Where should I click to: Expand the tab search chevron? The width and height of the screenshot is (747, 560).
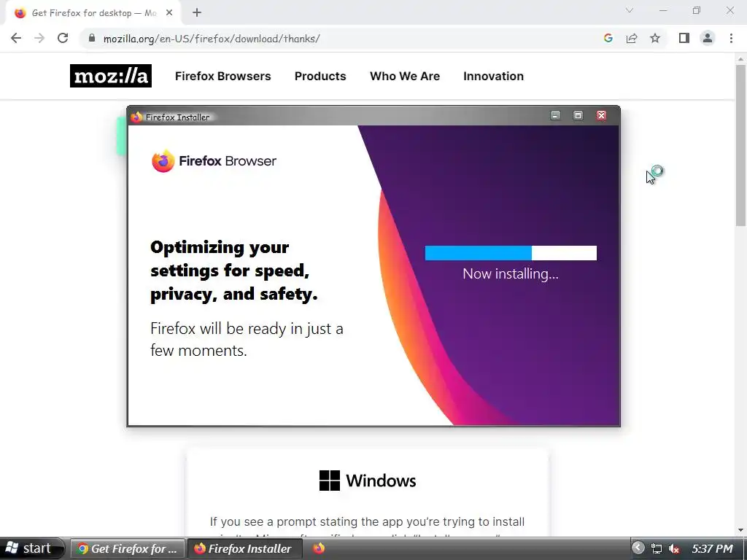point(630,10)
